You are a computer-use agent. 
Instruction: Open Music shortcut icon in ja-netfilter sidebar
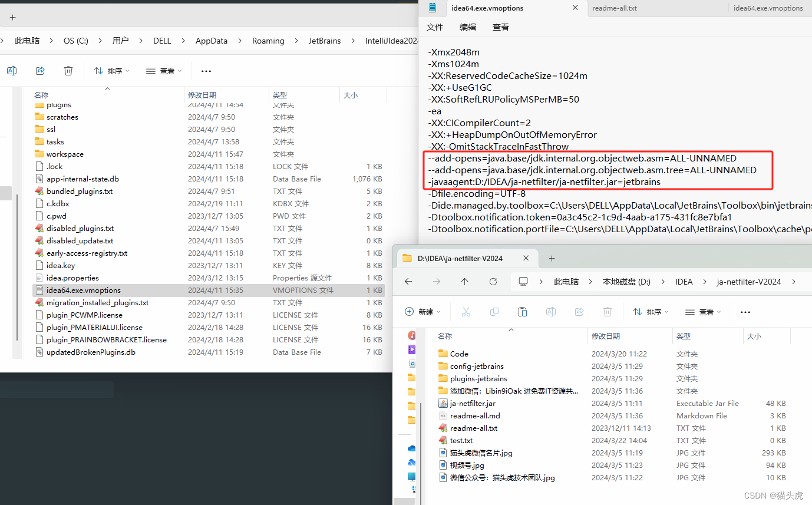[412, 335]
